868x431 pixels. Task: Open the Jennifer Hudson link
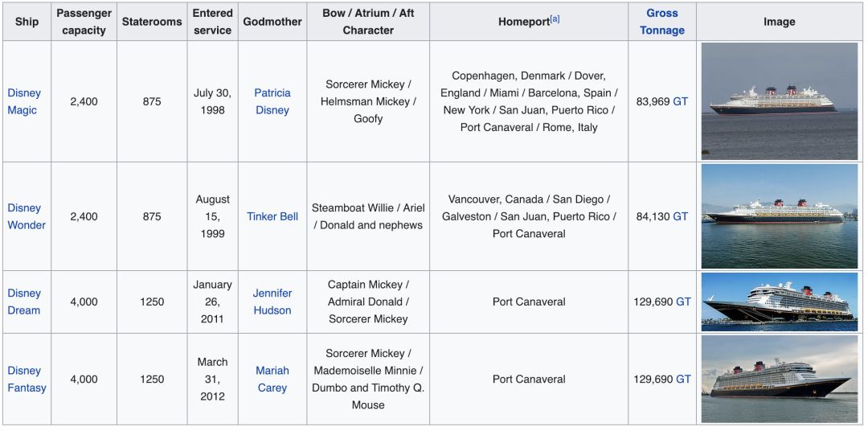click(272, 302)
